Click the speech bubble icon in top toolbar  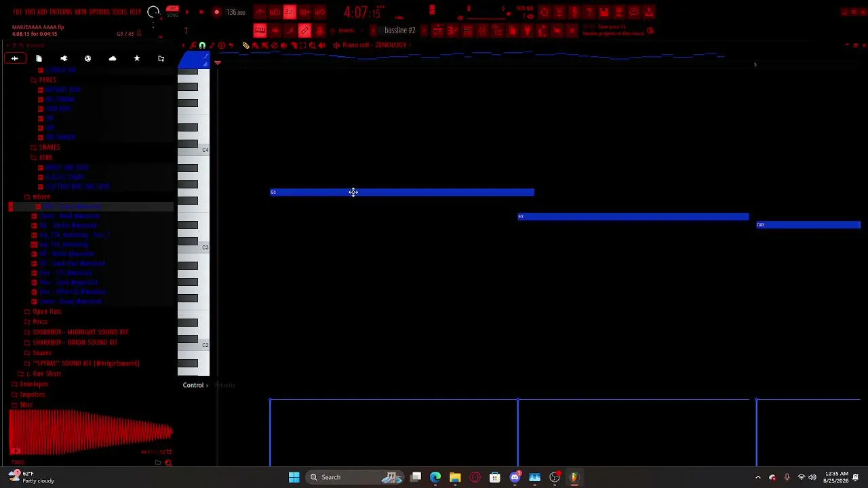(x=634, y=12)
